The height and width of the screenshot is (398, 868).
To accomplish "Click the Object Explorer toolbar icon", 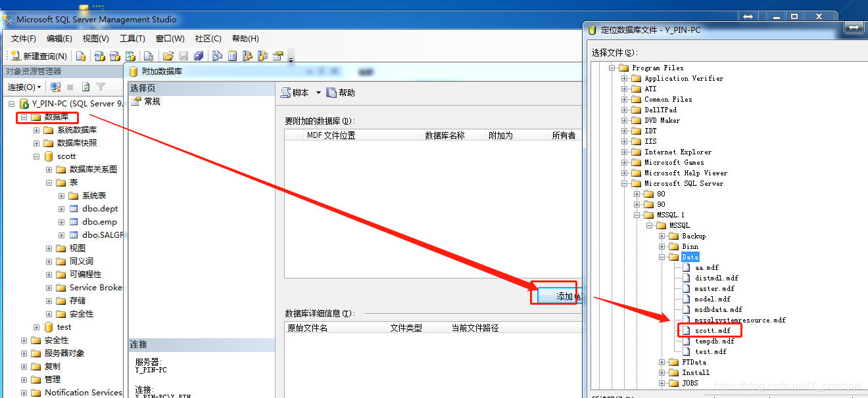I will point(247,56).
